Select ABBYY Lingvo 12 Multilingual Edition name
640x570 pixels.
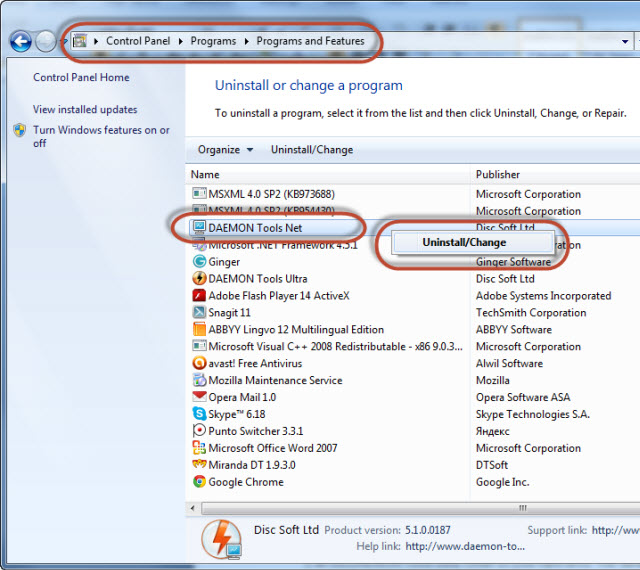tap(296, 330)
